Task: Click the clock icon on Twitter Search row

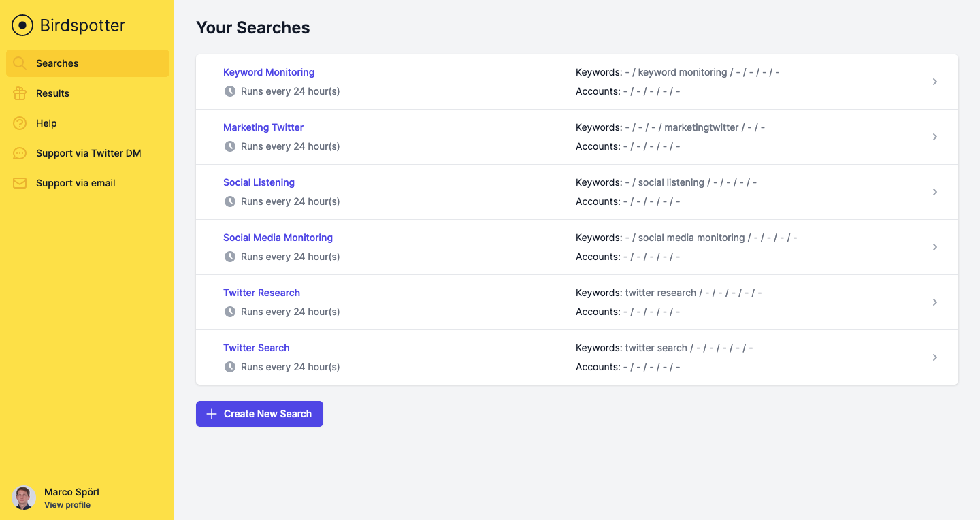Action: 229,366
